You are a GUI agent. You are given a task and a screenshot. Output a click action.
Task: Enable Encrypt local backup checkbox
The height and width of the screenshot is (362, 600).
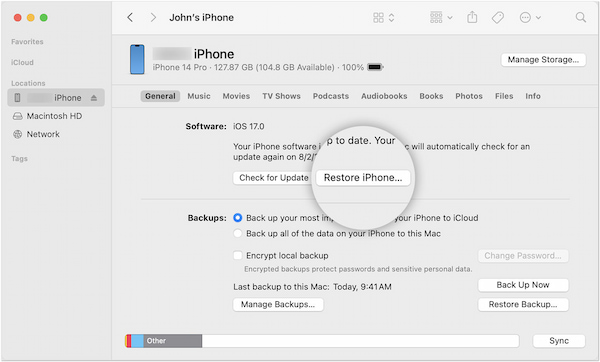tap(238, 255)
